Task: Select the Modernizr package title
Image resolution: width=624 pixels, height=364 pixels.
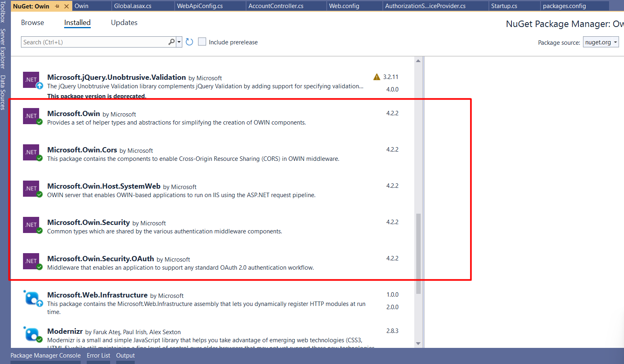Action: (x=65, y=331)
